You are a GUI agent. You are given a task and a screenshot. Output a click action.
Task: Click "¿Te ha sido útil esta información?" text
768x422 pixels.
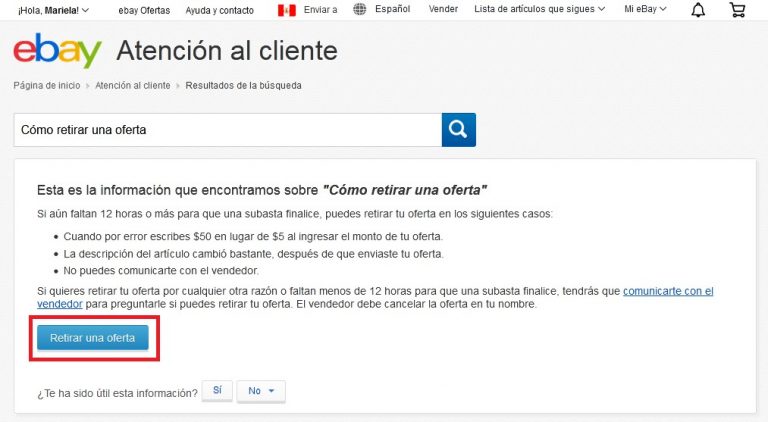coord(118,393)
